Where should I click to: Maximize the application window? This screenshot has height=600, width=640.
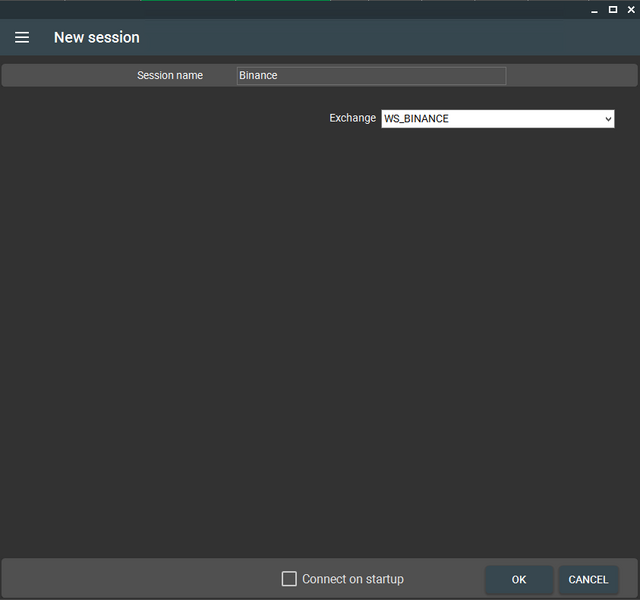612,9
